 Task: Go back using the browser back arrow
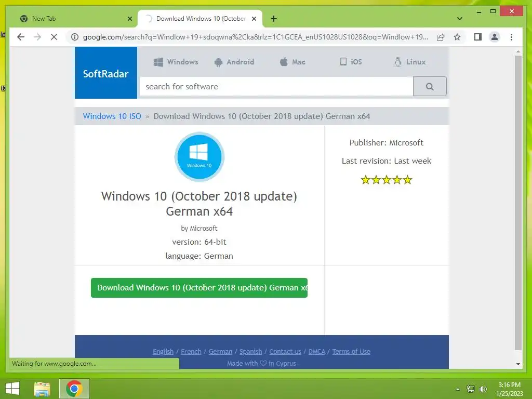tap(21, 37)
